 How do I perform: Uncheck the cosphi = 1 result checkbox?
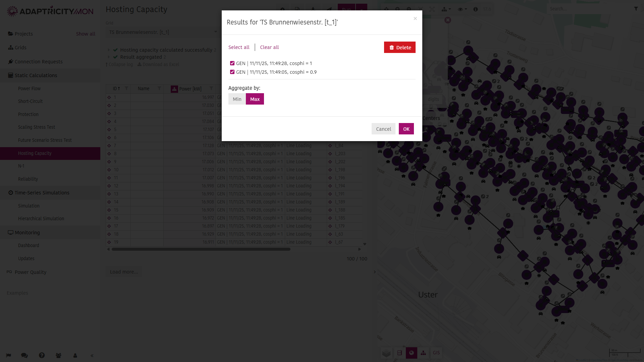point(232,63)
